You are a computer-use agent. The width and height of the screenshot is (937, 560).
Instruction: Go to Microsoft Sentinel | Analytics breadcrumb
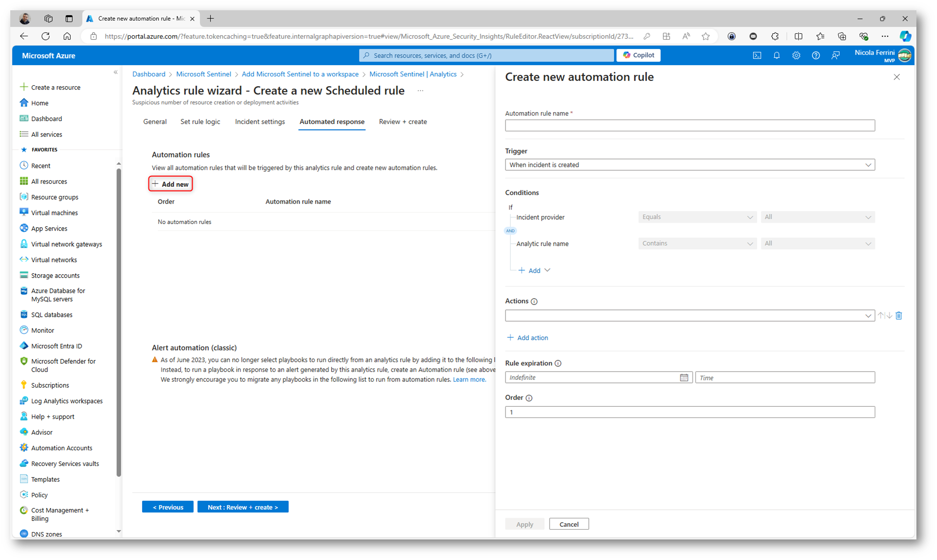(412, 74)
